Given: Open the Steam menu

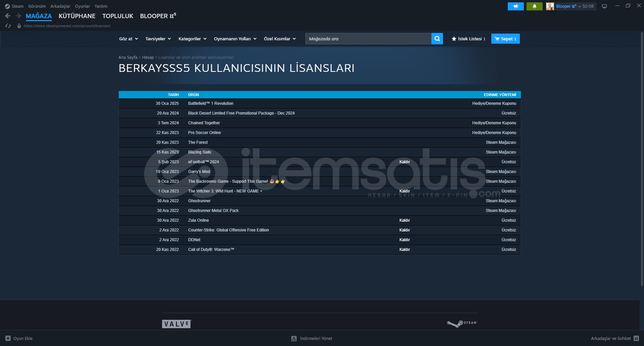Looking at the screenshot, I should click(x=17, y=6).
